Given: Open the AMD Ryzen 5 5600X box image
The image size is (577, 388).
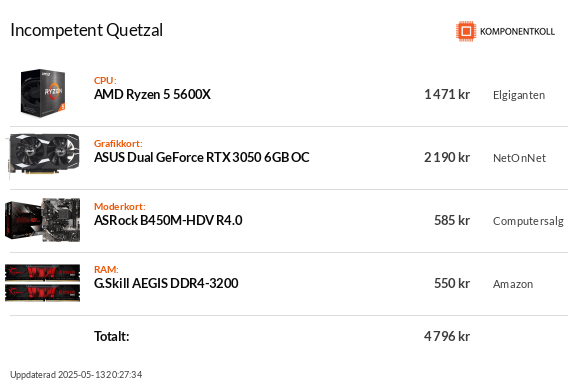Looking at the screenshot, I should click(42, 93).
